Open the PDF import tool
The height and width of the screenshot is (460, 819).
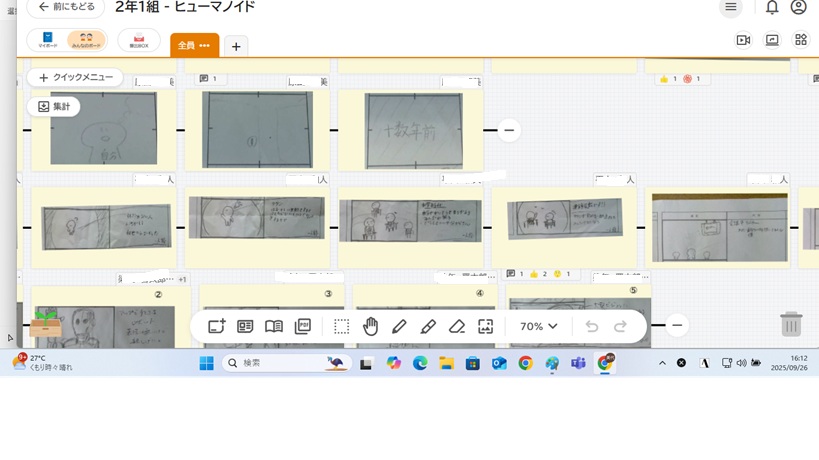click(303, 327)
